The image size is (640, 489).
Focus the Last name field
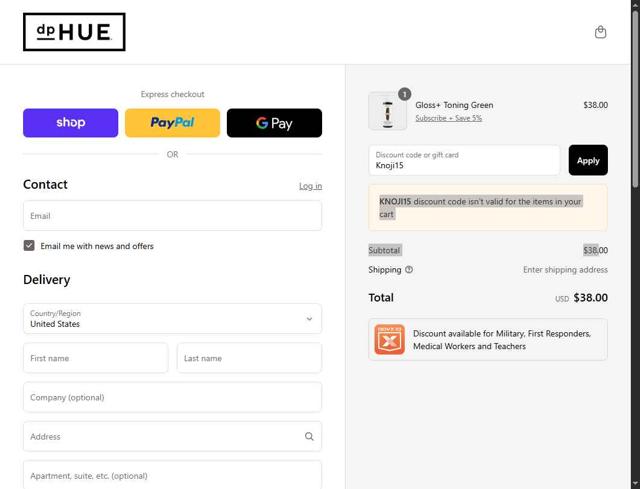point(249,358)
